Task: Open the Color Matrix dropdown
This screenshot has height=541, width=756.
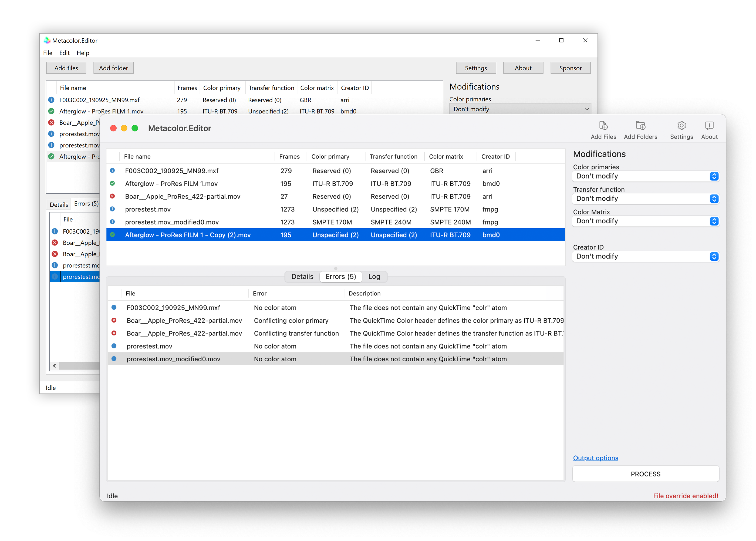Action: click(645, 221)
